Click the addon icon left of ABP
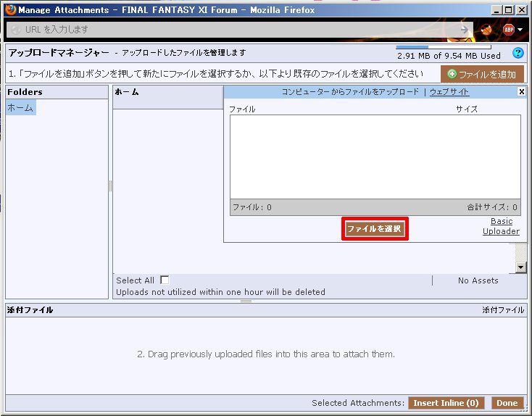532x416 pixels. tap(486, 30)
